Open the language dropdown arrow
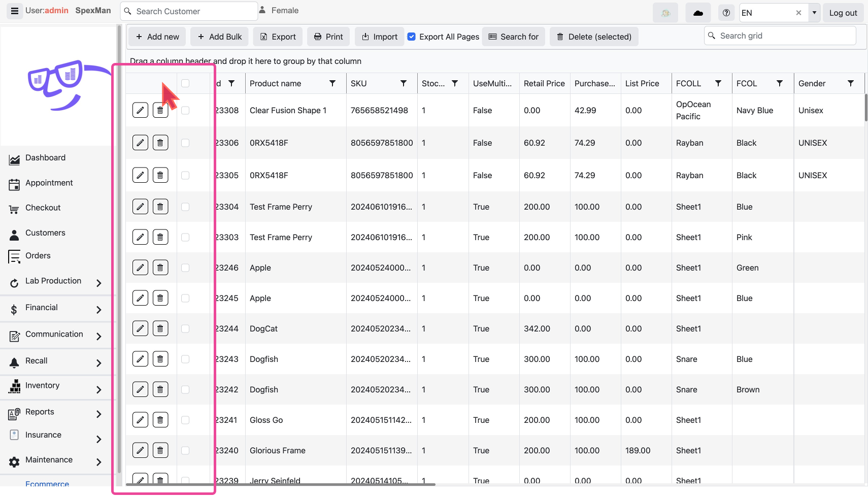This screenshot has width=868, height=498. 814,13
